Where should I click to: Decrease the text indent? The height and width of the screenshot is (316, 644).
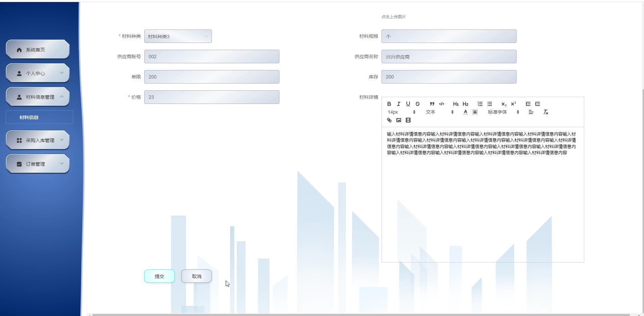[x=528, y=104]
